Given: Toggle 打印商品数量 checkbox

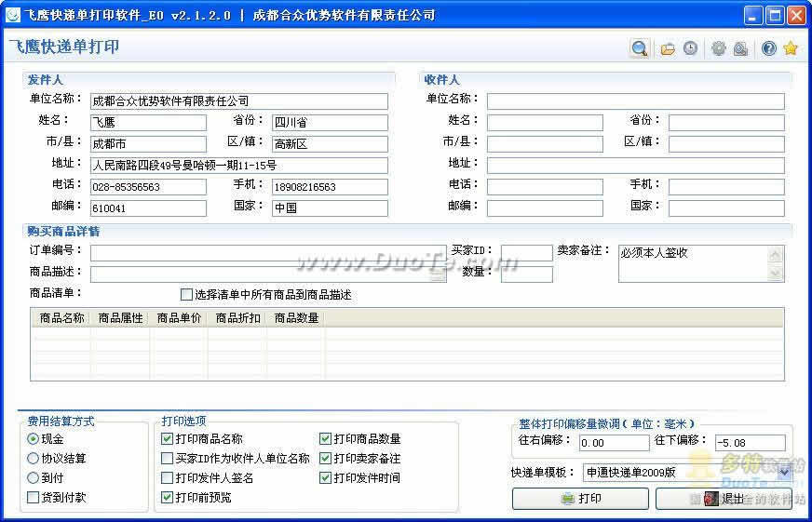Looking at the screenshot, I should 325,438.
